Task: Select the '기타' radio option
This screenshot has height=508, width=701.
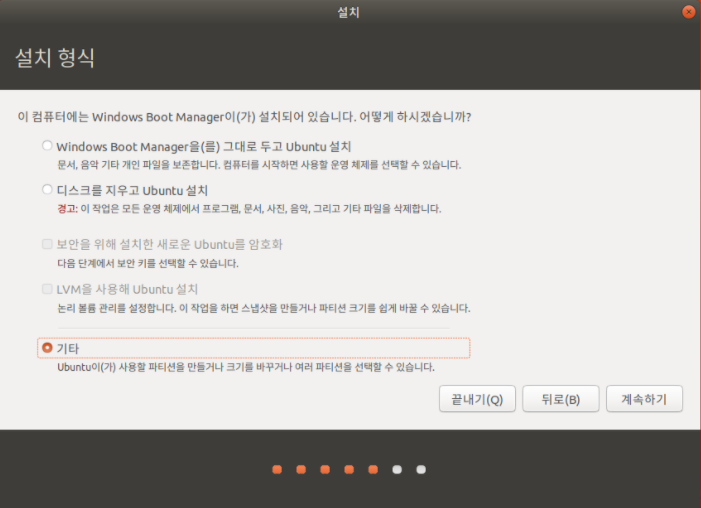Action: click(x=47, y=347)
